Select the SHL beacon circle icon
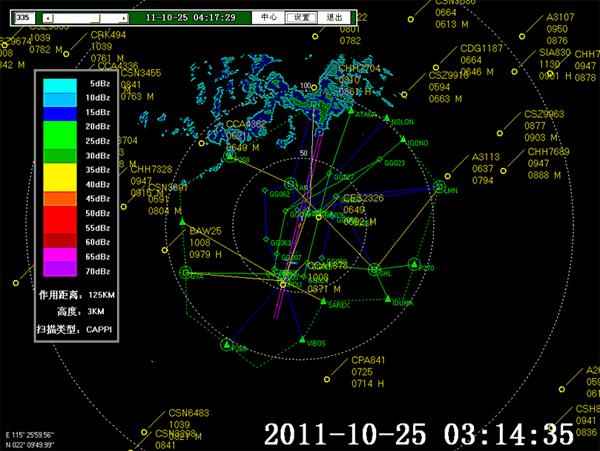 pos(374,269)
